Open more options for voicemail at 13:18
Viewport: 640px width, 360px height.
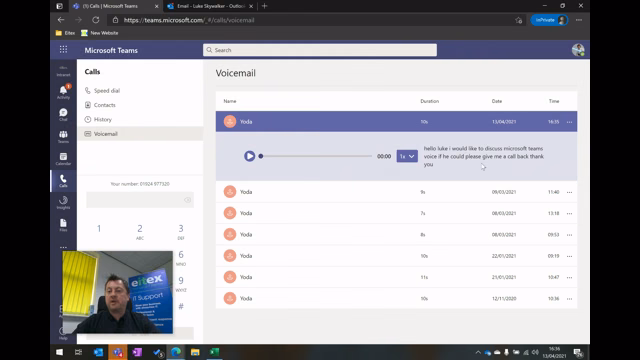click(569, 213)
